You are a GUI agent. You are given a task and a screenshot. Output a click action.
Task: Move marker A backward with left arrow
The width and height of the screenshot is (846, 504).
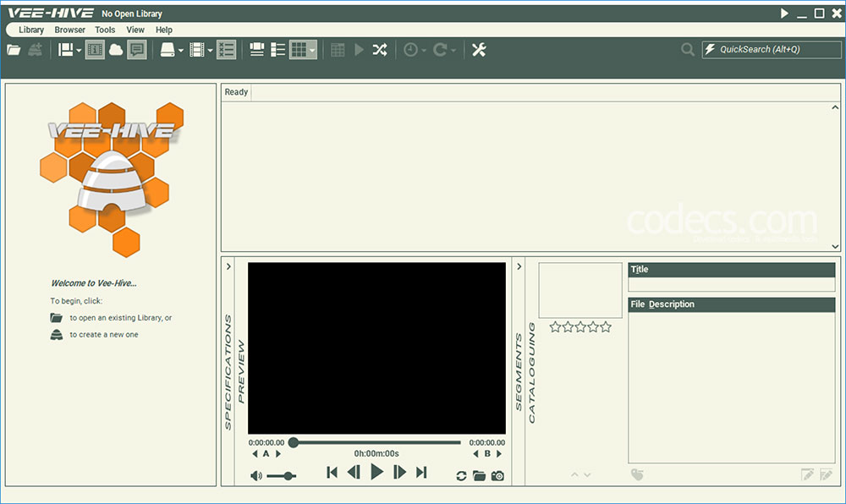click(255, 454)
